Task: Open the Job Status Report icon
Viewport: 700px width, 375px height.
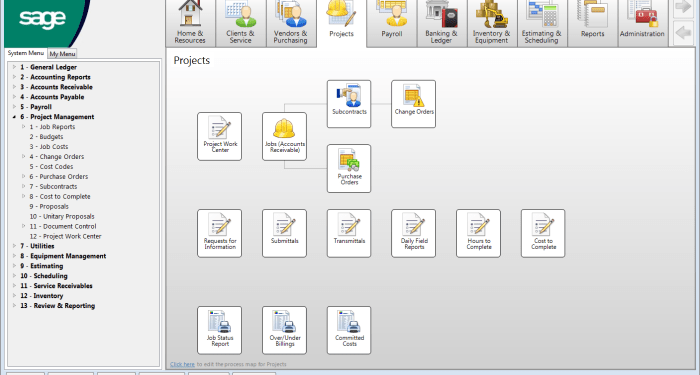Action: pos(220,330)
